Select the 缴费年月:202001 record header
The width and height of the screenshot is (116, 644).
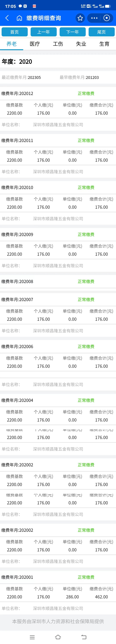pyautogui.click(x=58, y=577)
